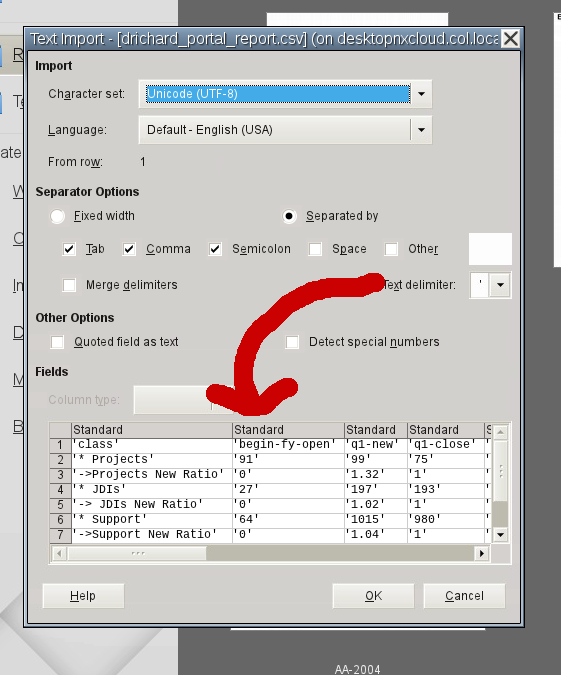Screen dimensions: 561x675
Task: Click the Text delimiter value box
Action: 480,285
